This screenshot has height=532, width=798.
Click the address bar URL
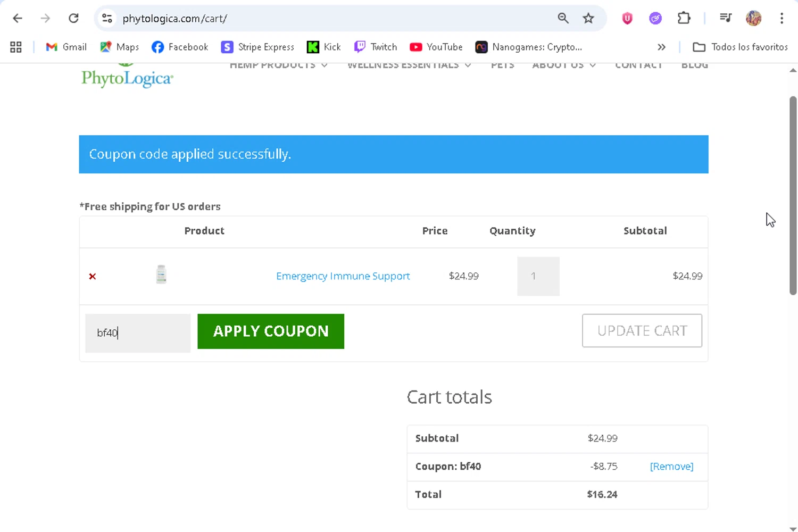(174, 19)
